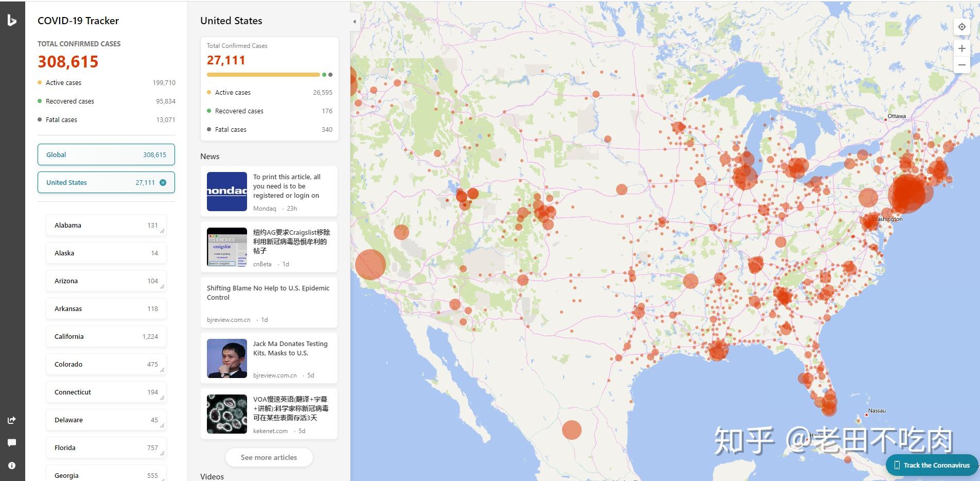Locate me using the map target icon
Screen dimensions: 980x481
coord(961,27)
